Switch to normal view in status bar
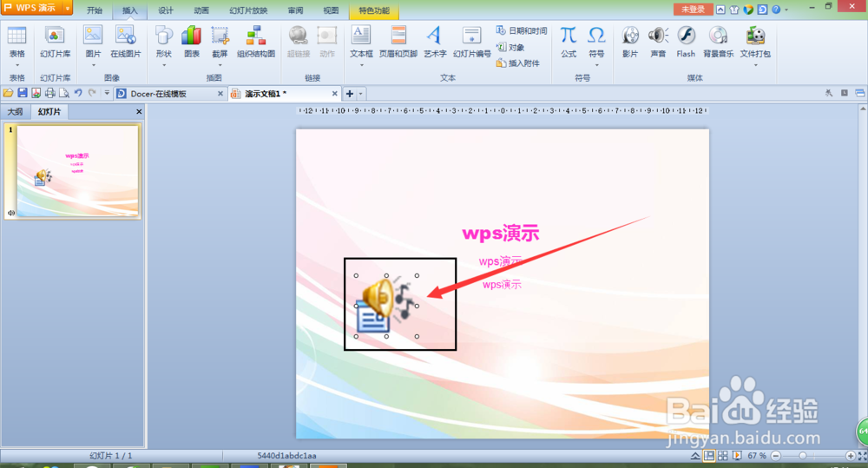Image resolution: width=868 pixels, height=468 pixels. 709,455
